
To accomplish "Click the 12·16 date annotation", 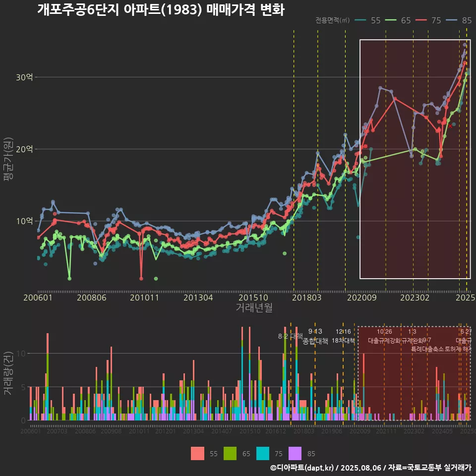I will 343,332.
